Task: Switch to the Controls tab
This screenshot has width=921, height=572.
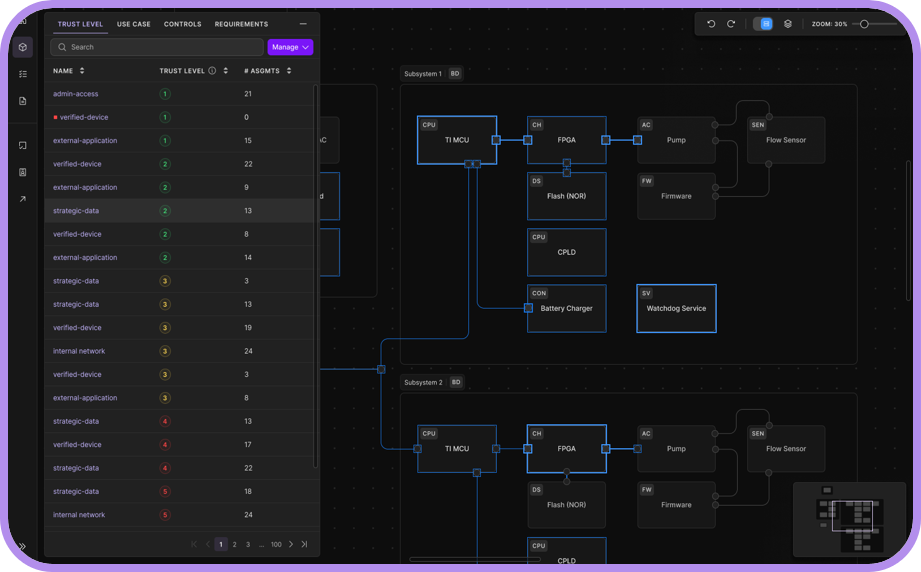Action: click(183, 24)
